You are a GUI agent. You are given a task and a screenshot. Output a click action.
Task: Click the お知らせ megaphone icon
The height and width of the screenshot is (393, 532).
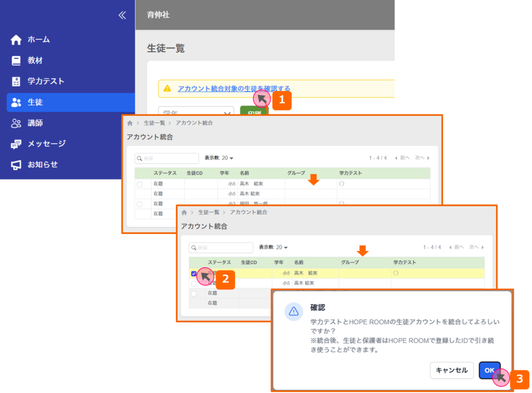[16, 165]
